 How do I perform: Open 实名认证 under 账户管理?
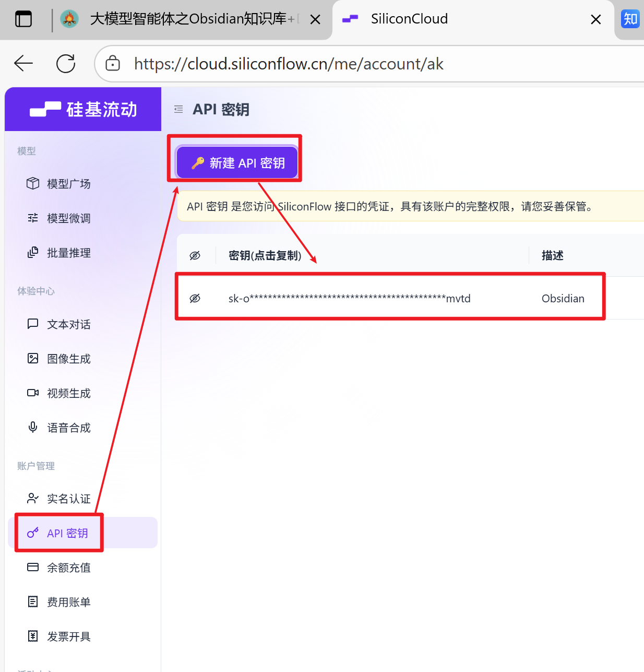click(68, 499)
